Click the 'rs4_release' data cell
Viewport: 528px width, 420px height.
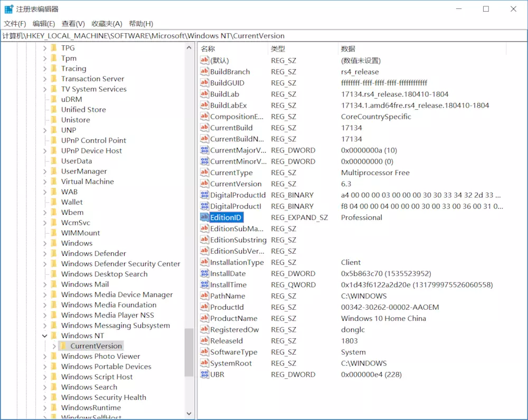coord(360,72)
